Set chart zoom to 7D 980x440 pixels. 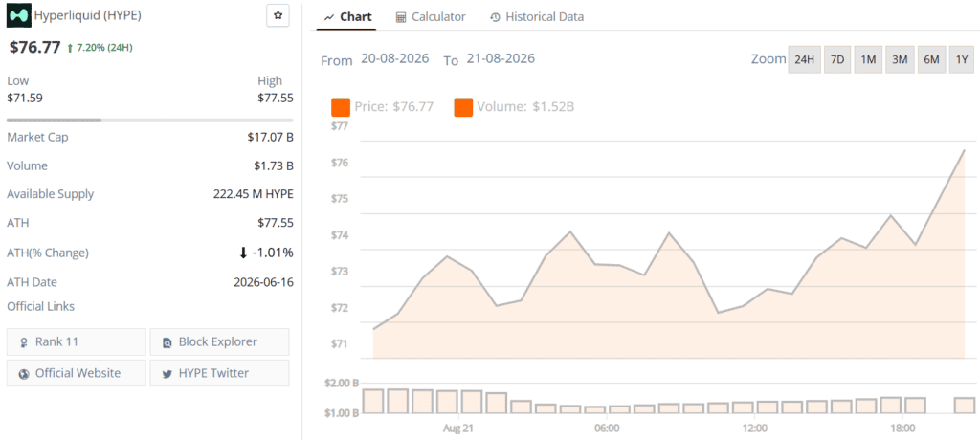coord(837,60)
